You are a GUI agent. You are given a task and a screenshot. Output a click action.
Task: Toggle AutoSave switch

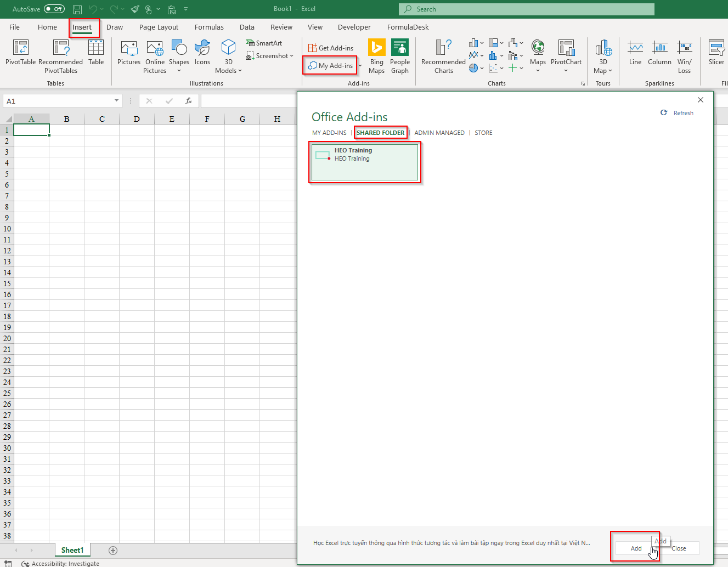[54, 9]
